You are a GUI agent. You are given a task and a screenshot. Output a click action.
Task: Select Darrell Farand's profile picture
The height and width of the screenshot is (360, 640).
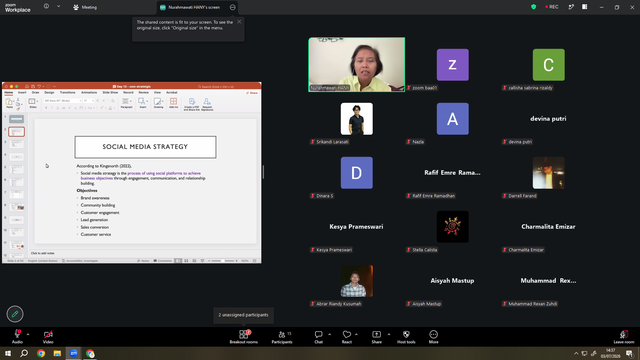click(x=549, y=173)
